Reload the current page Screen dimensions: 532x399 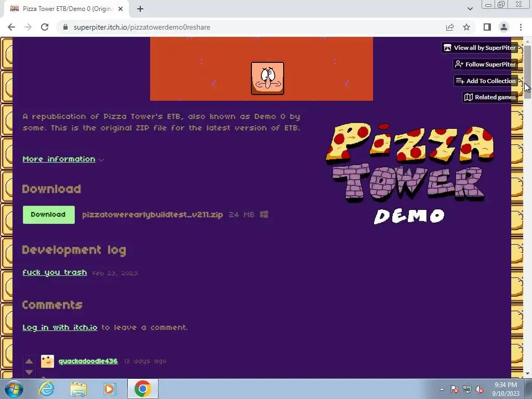tap(45, 27)
